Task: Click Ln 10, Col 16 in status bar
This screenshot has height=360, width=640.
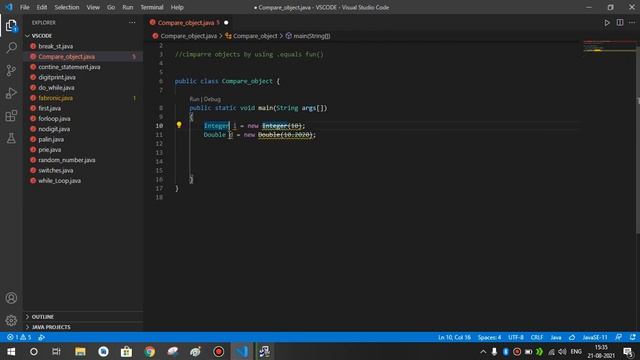Action: 454,337
